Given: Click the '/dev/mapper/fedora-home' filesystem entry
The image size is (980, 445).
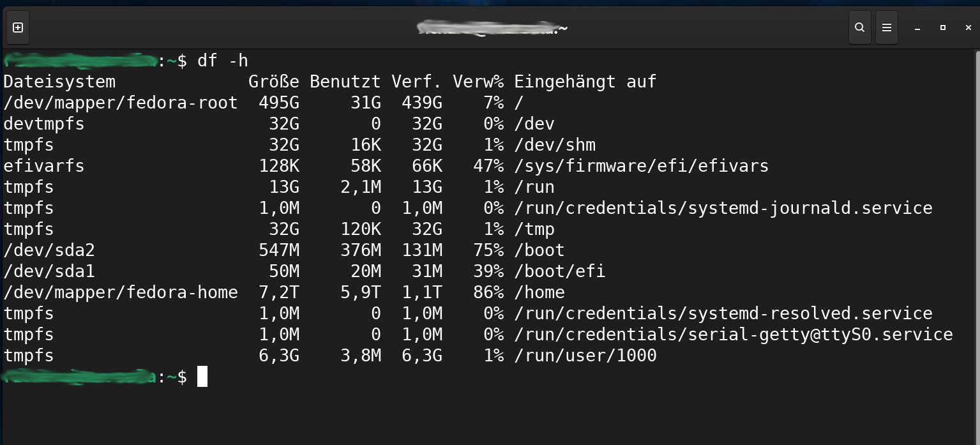Looking at the screenshot, I should point(121,292).
